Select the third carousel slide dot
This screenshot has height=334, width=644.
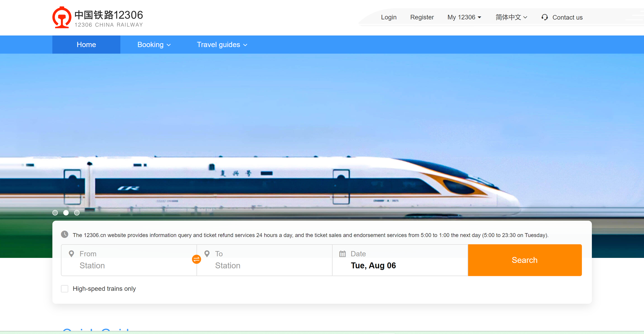tap(77, 213)
